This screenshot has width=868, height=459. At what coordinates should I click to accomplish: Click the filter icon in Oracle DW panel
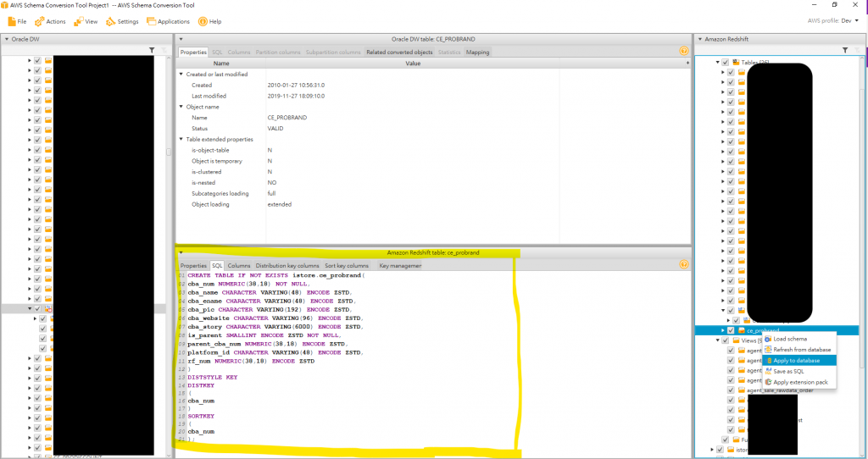(152, 50)
